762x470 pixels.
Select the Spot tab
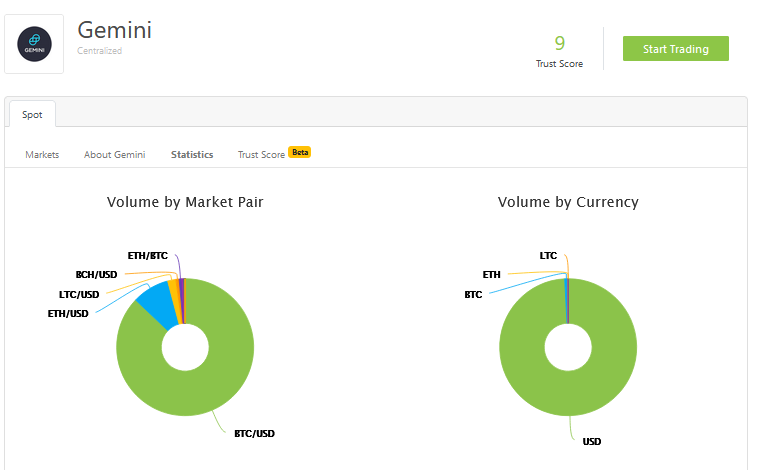tap(32, 114)
